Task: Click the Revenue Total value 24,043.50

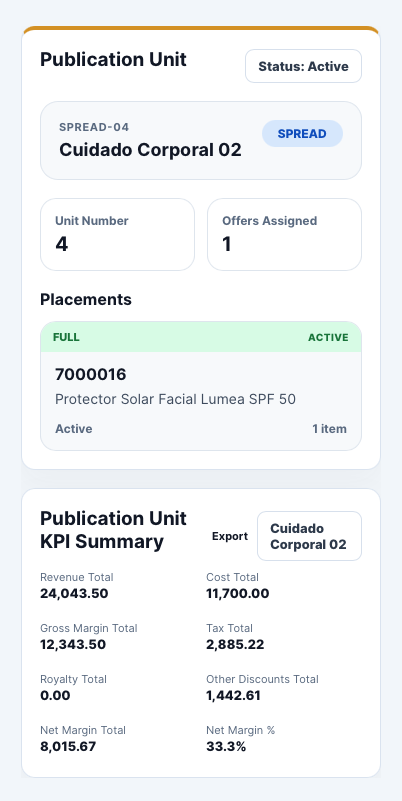Action: click(74, 593)
